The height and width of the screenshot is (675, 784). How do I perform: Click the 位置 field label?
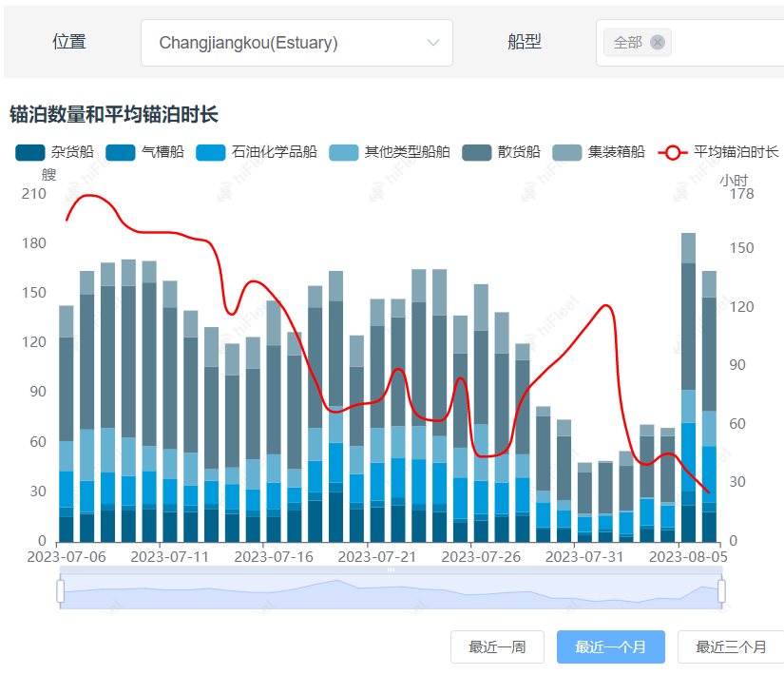(x=69, y=42)
